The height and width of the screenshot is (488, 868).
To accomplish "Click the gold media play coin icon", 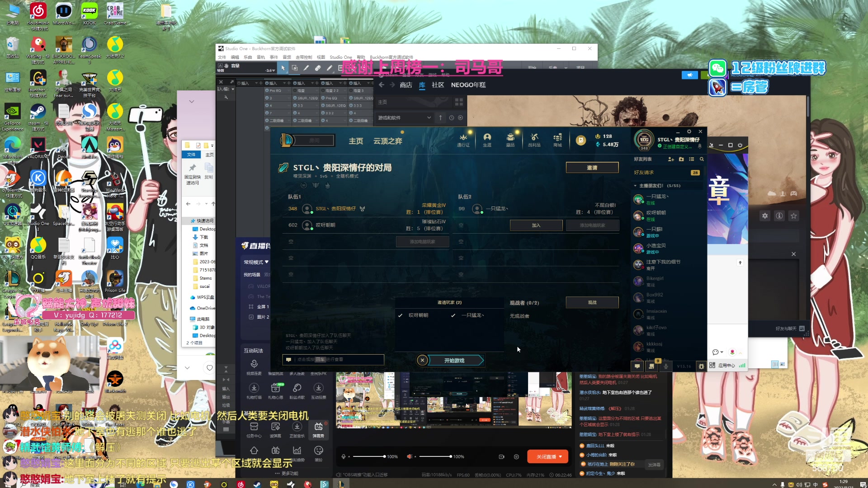I will [x=581, y=141].
